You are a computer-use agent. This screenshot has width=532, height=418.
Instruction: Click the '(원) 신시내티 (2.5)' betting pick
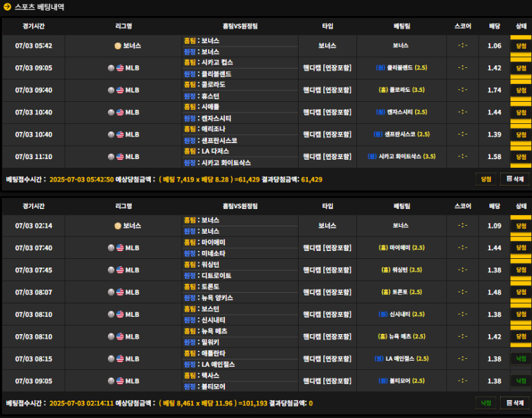[x=402, y=314]
